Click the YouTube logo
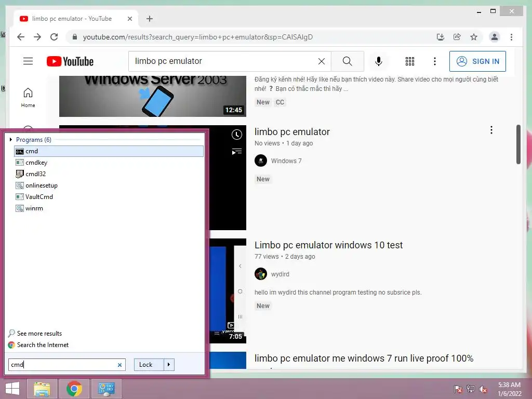532x399 pixels. (70, 61)
